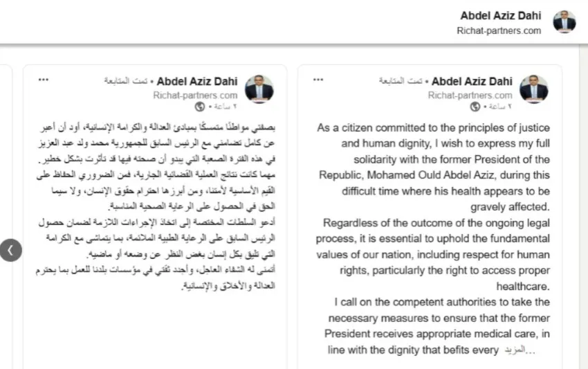Click the globe visibility icon on the Arabic post
Image resolution: width=588 pixels, height=369 pixels.
(x=201, y=107)
